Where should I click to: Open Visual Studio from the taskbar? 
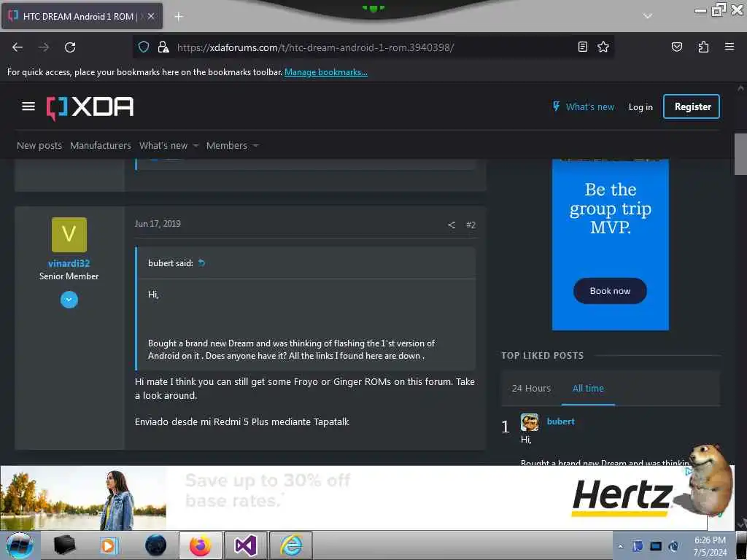[245, 545]
